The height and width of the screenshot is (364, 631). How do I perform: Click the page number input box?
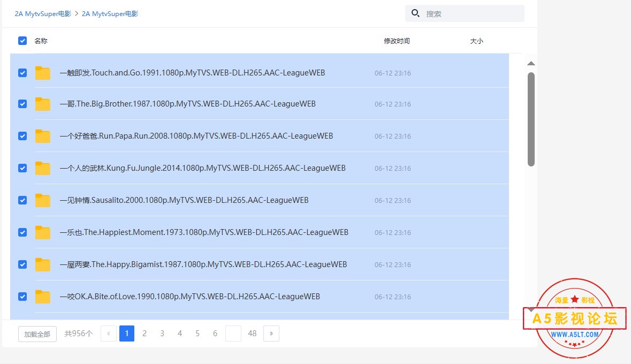(x=233, y=333)
